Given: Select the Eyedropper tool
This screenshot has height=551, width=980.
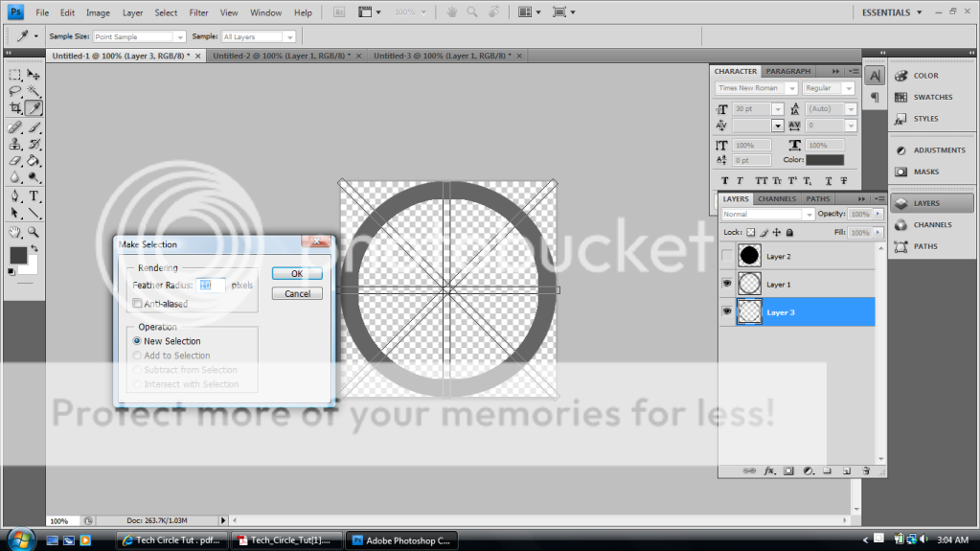Looking at the screenshot, I should click(x=34, y=108).
